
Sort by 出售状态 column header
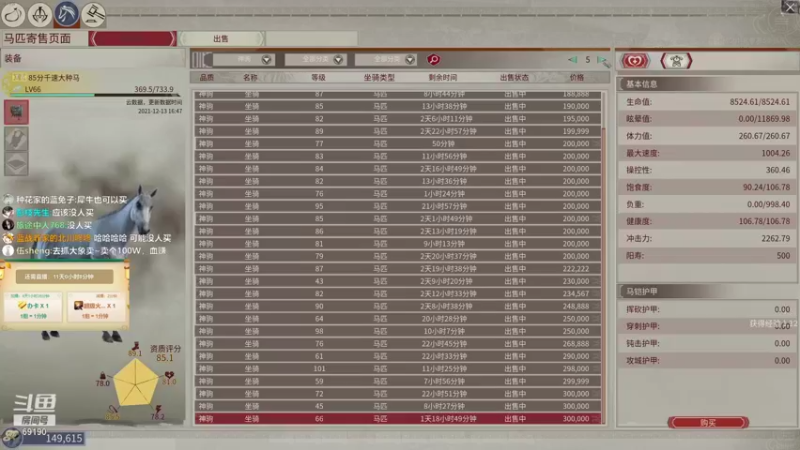coord(514,78)
